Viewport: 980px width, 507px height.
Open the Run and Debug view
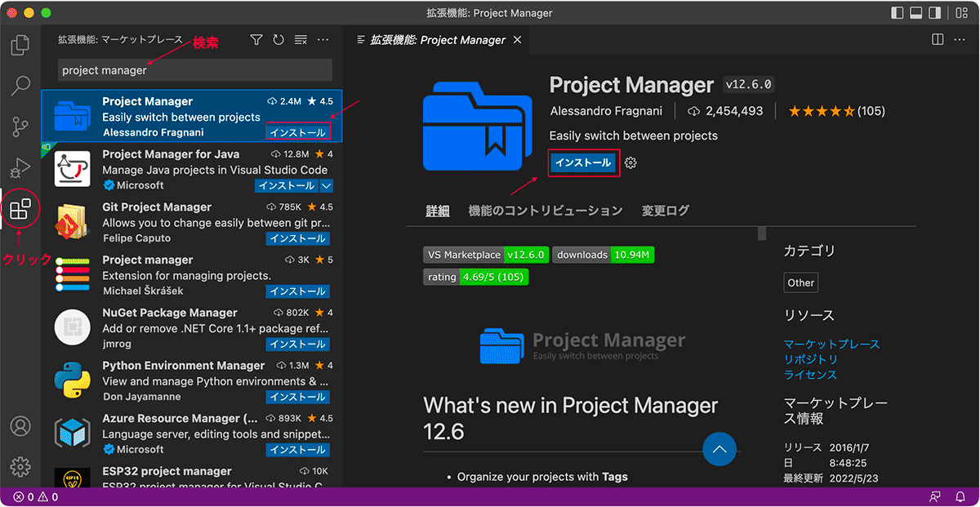pos(20,168)
